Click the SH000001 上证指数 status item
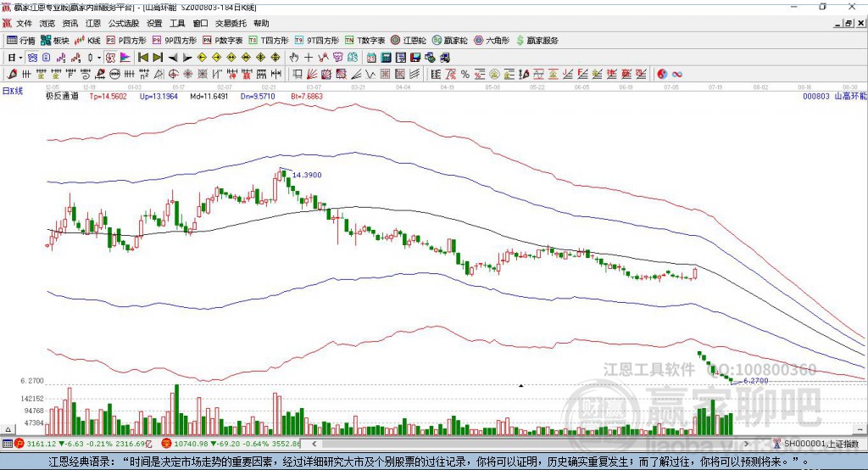868x470 pixels. click(x=816, y=444)
